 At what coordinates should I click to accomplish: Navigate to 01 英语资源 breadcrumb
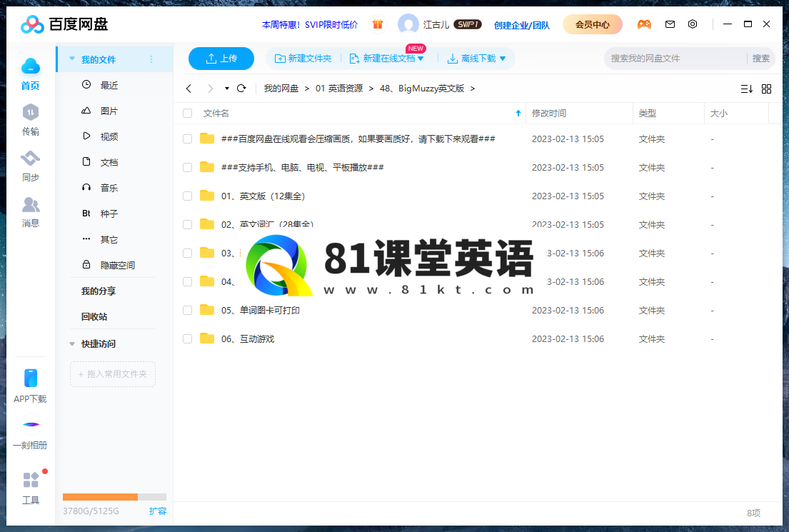pyautogui.click(x=339, y=89)
